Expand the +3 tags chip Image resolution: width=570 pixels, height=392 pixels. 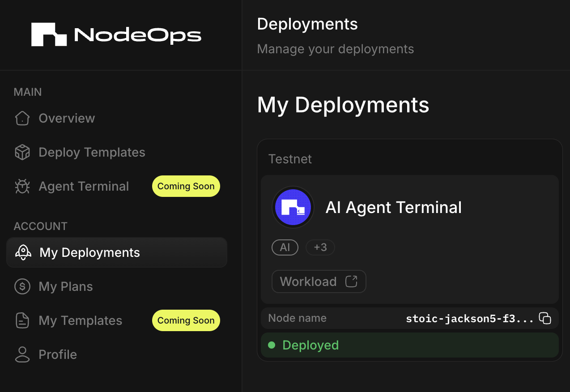[320, 247]
